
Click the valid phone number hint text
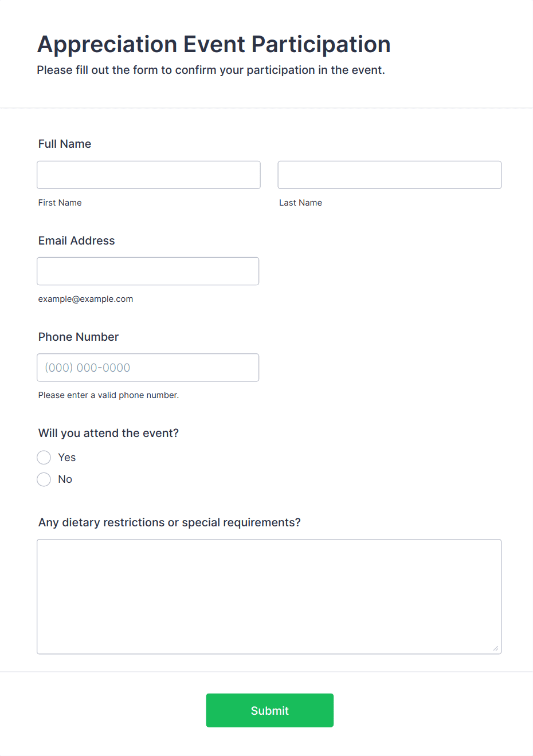[108, 395]
